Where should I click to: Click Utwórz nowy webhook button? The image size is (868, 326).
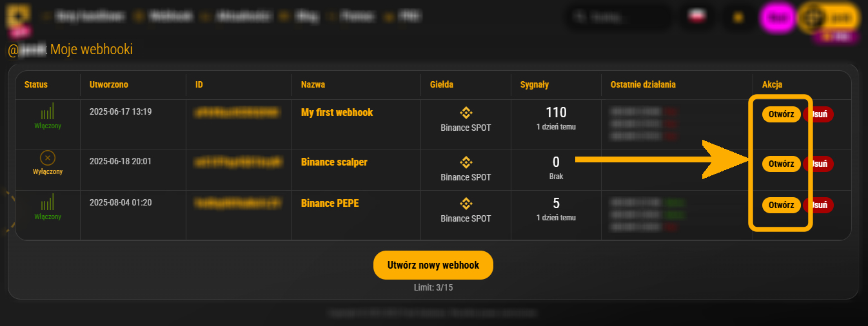(x=433, y=265)
